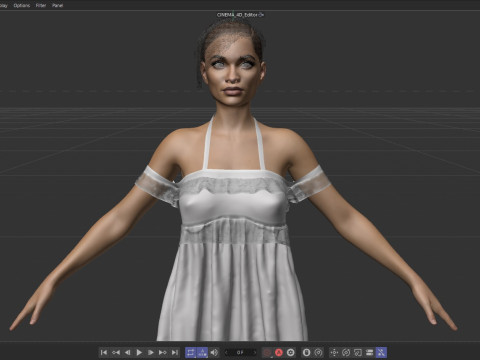Viewport: 480px width, 360px height.
Task: Toggle frame rate playback option
Action: pos(202,352)
